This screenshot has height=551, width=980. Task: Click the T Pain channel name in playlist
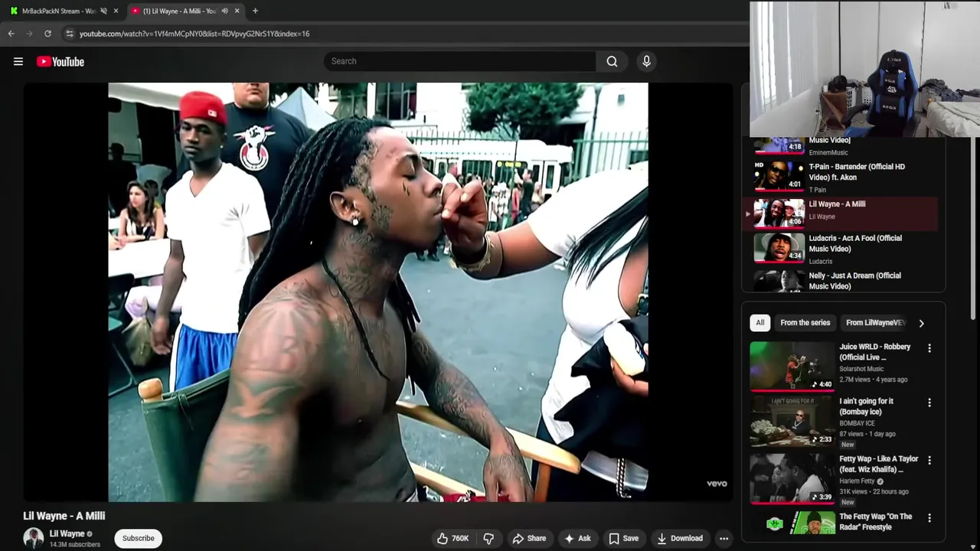point(818,190)
